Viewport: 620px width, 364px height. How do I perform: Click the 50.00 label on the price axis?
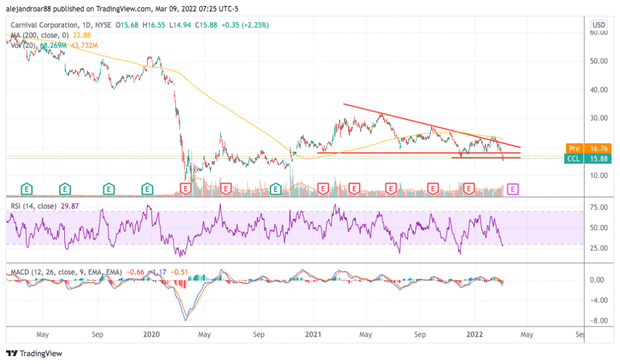[599, 61]
